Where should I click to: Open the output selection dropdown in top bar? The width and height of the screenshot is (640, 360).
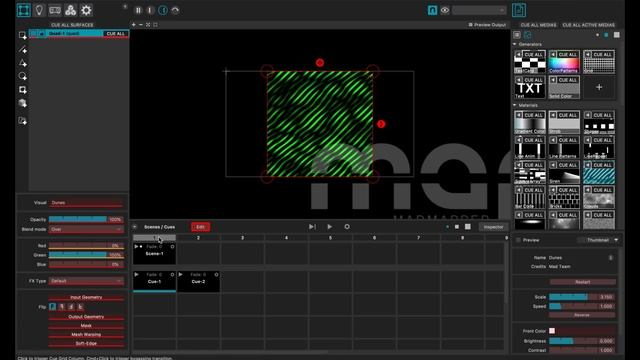pyautogui.click(x=479, y=10)
